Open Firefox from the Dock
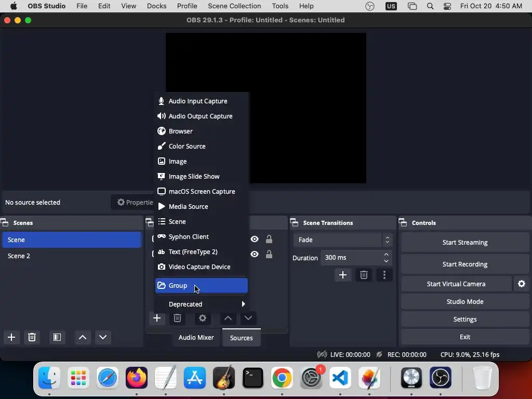The height and width of the screenshot is (399, 532). coord(137,378)
